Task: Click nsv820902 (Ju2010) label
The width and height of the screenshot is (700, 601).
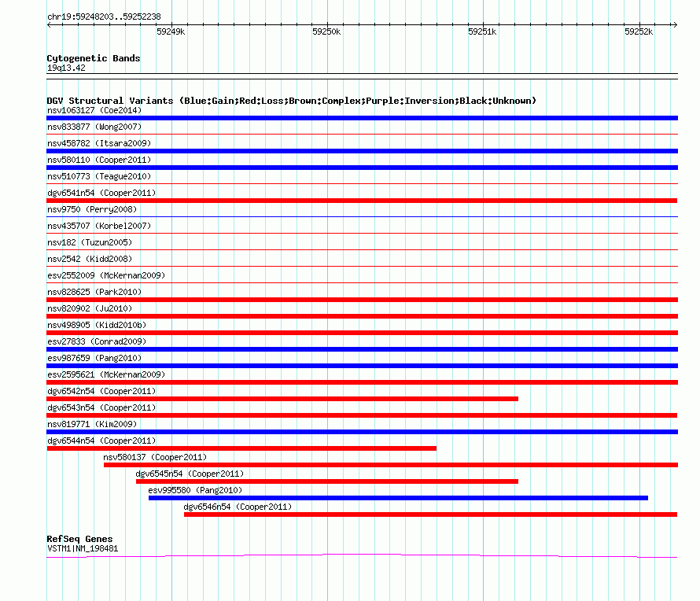Action: tap(90, 308)
